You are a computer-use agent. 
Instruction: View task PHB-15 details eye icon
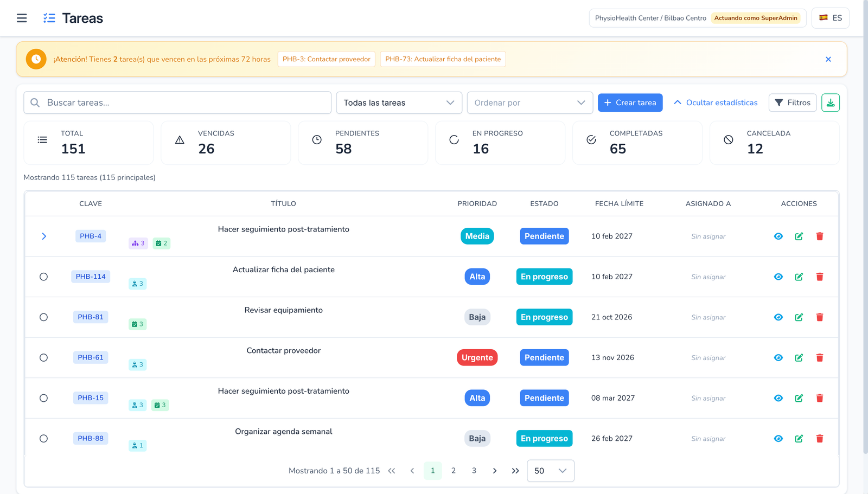778,398
